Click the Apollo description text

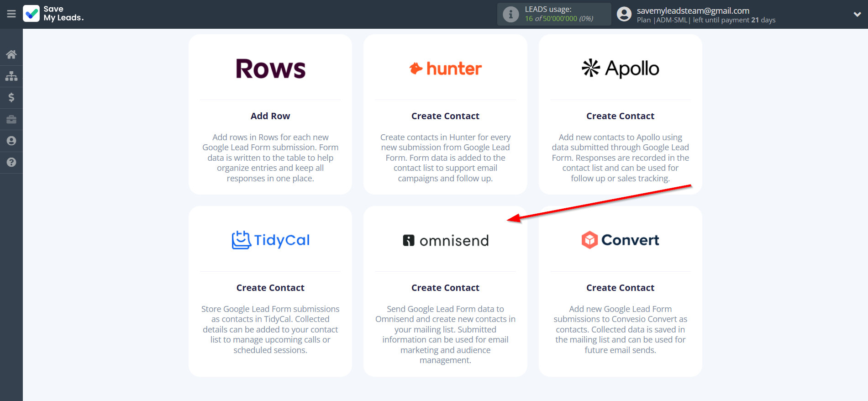(620, 158)
